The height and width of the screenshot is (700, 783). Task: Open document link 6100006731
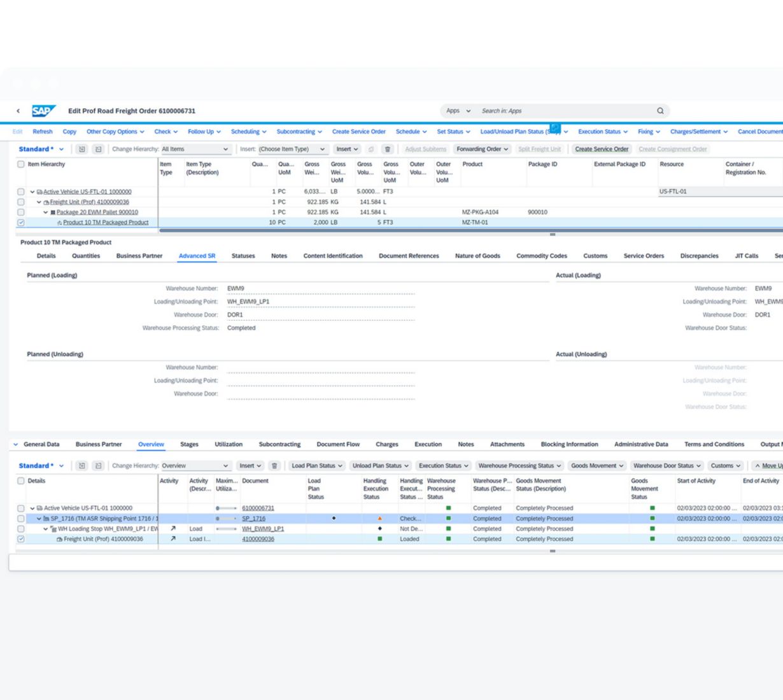pyautogui.click(x=258, y=508)
